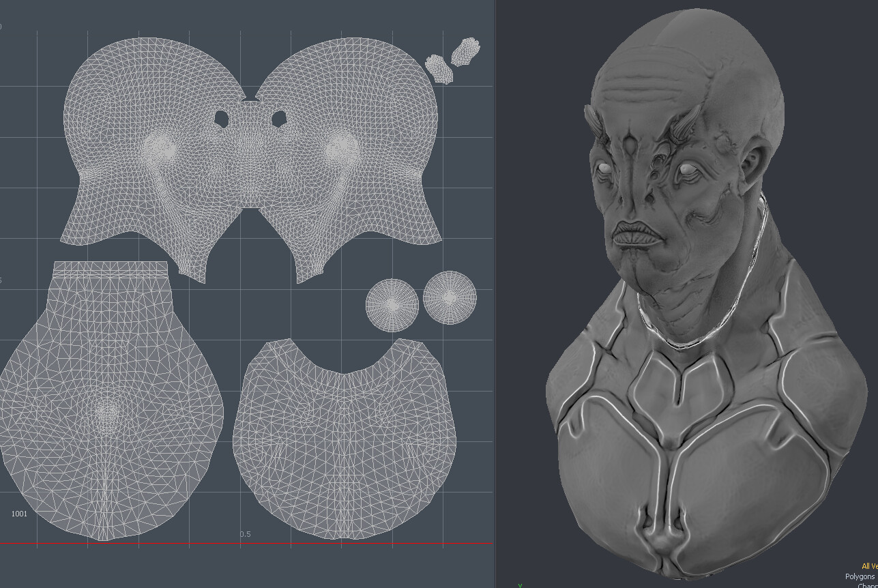The width and height of the screenshot is (878, 588).
Task: Select the Polygons display option
Action: click(x=860, y=576)
